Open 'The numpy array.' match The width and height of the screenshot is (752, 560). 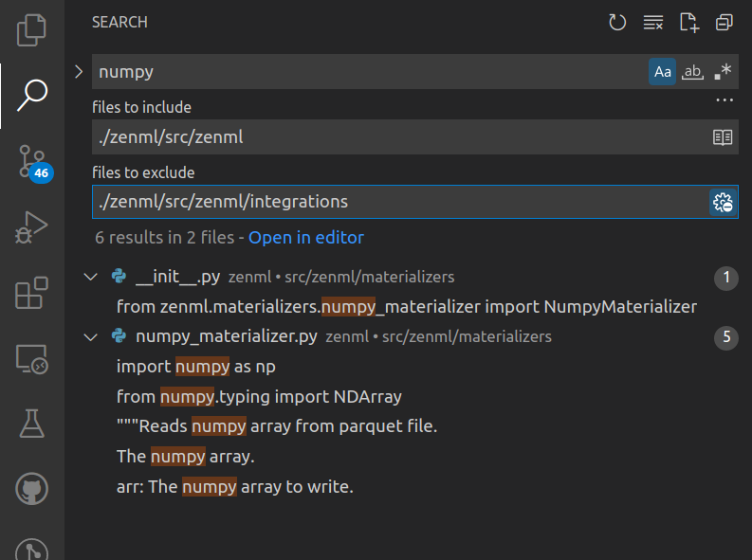[x=185, y=457]
